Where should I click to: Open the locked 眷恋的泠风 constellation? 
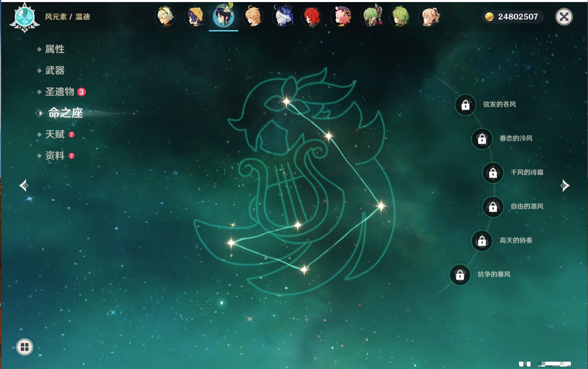[x=482, y=139]
